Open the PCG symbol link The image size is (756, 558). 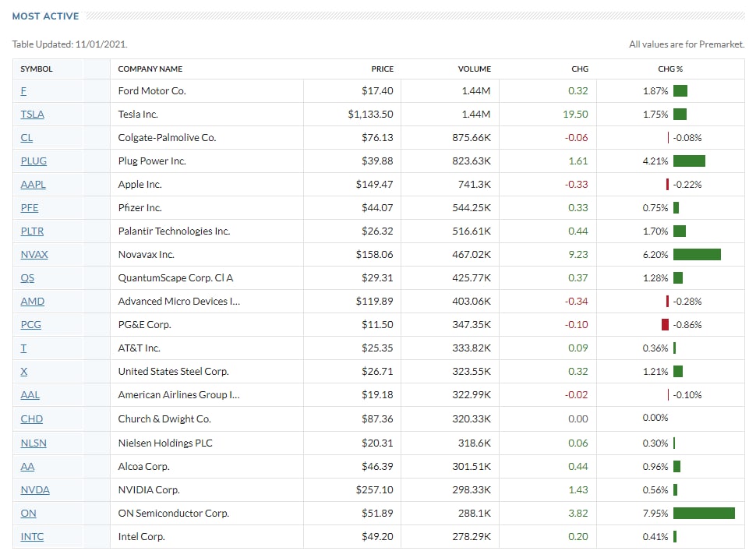[x=31, y=325]
